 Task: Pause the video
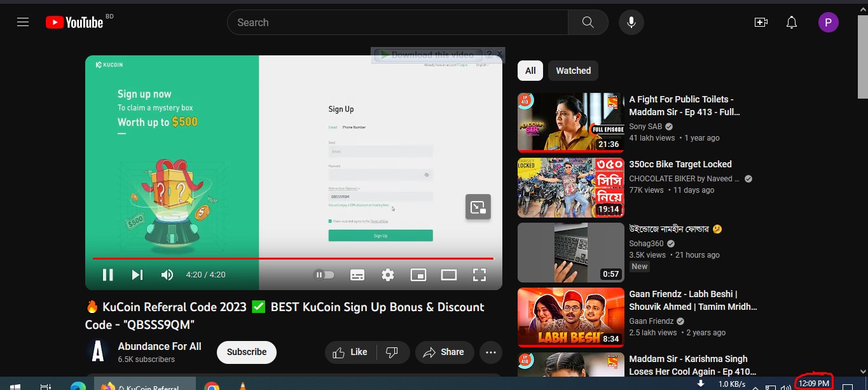tap(108, 275)
